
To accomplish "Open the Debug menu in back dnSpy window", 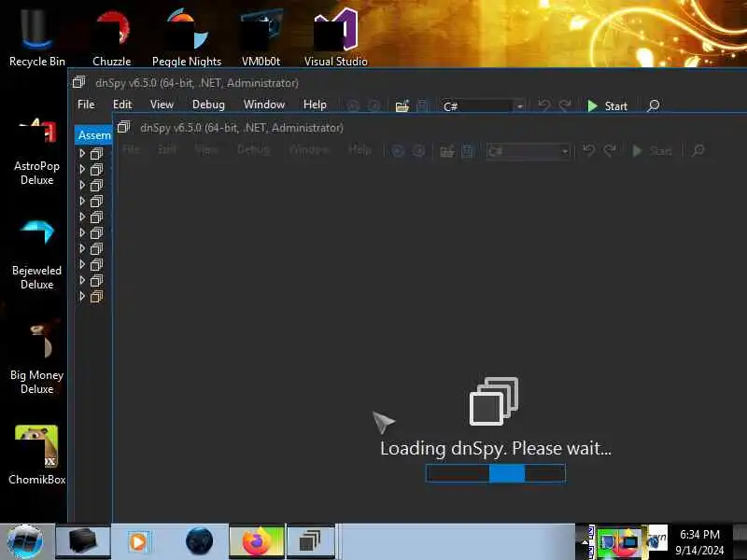I will (208, 105).
